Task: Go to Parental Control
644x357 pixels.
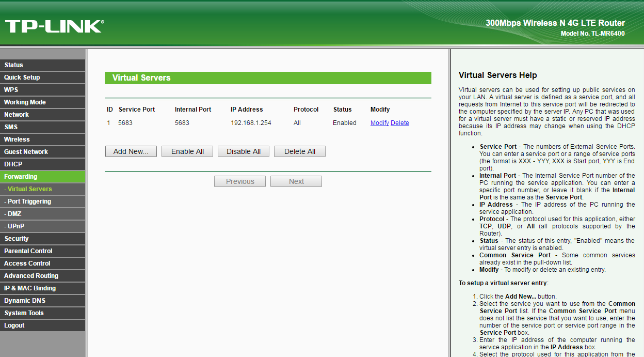Action: point(43,251)
